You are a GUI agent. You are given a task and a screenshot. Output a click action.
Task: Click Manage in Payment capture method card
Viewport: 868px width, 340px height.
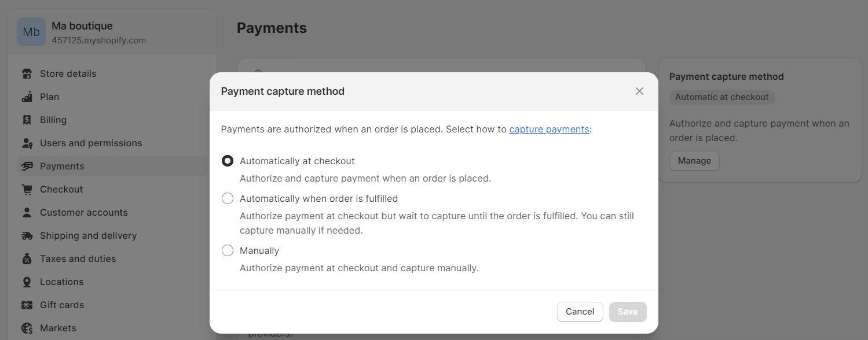tap(694, 161)
